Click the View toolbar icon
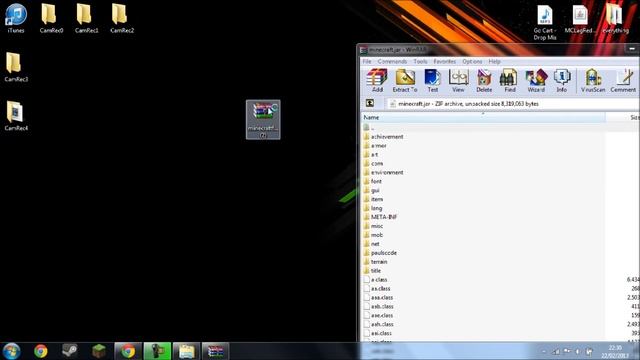640x360 pixels. tap(458, 80)
